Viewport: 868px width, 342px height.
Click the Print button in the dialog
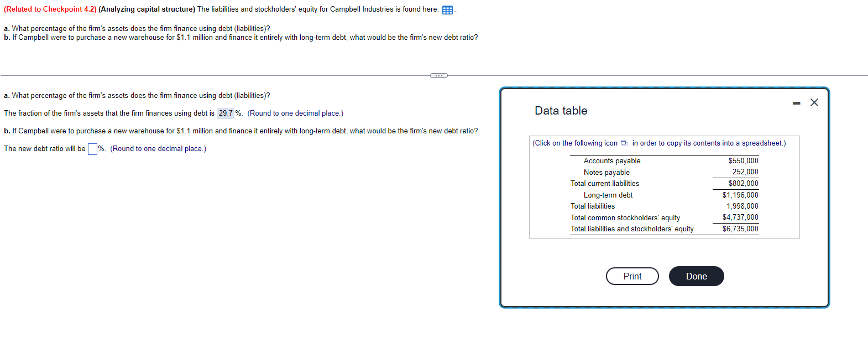(632, 276)
